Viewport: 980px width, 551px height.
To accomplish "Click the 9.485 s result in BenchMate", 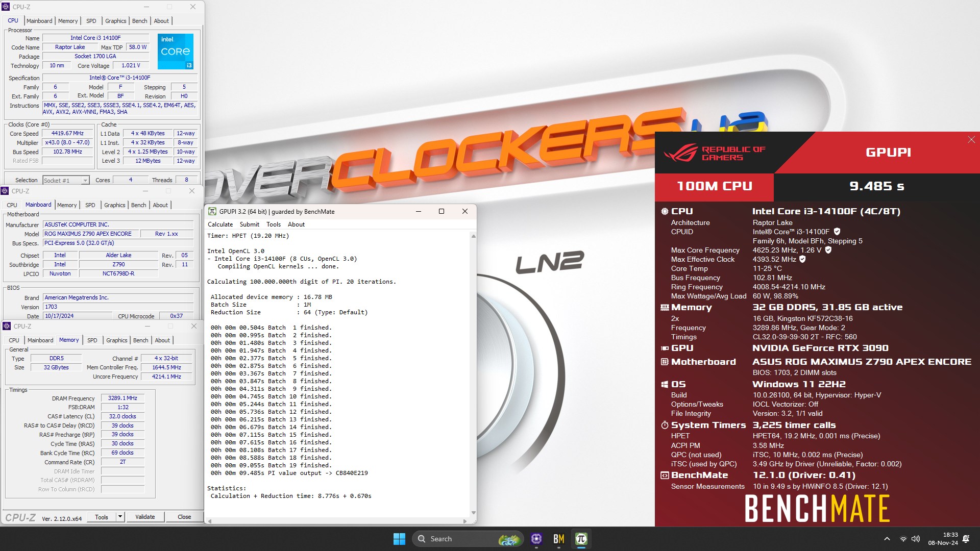I will tap(876, 186).
